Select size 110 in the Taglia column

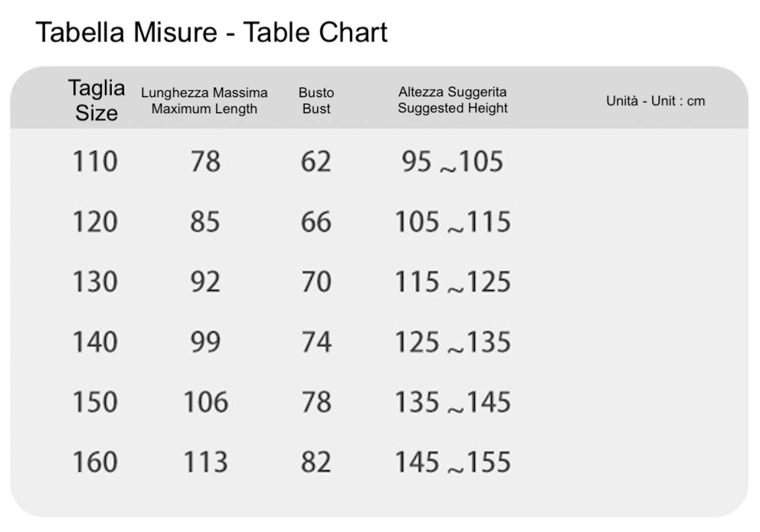(95, 162)
